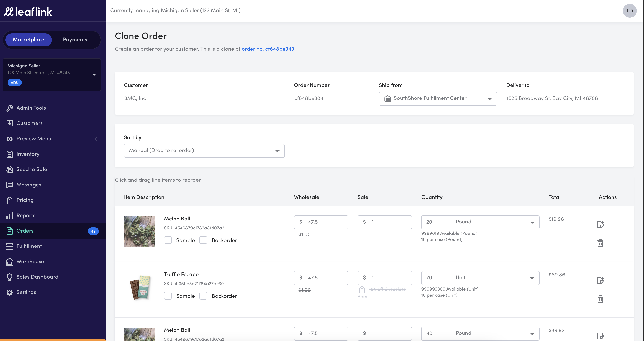The height and width of the screenshot is (341, 644).
Task: Open the Settings gear icon
Action: click(9, 292)
